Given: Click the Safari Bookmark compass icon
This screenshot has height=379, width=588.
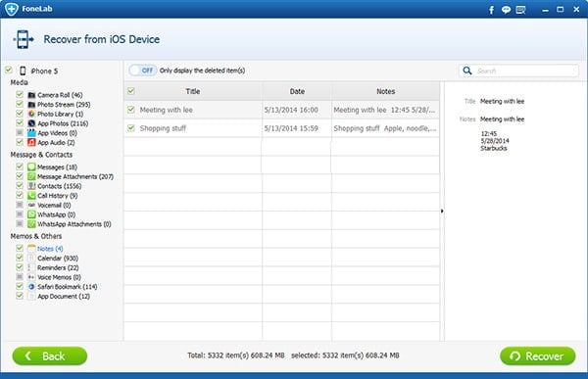Looking at the screenshot, I should (x=31, y=287).
